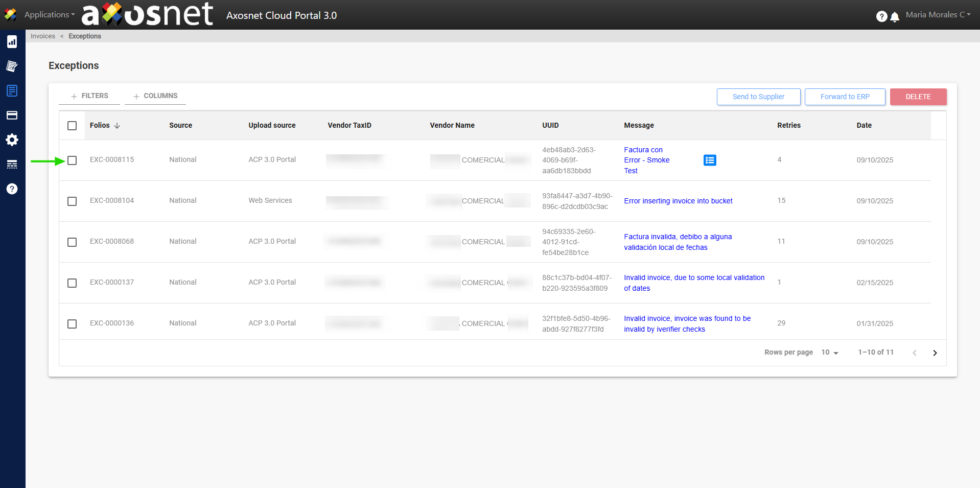The height and width of the screenshot is (488, 980).
Task: Open the FILTERS tab
Action: click(89, 96)
